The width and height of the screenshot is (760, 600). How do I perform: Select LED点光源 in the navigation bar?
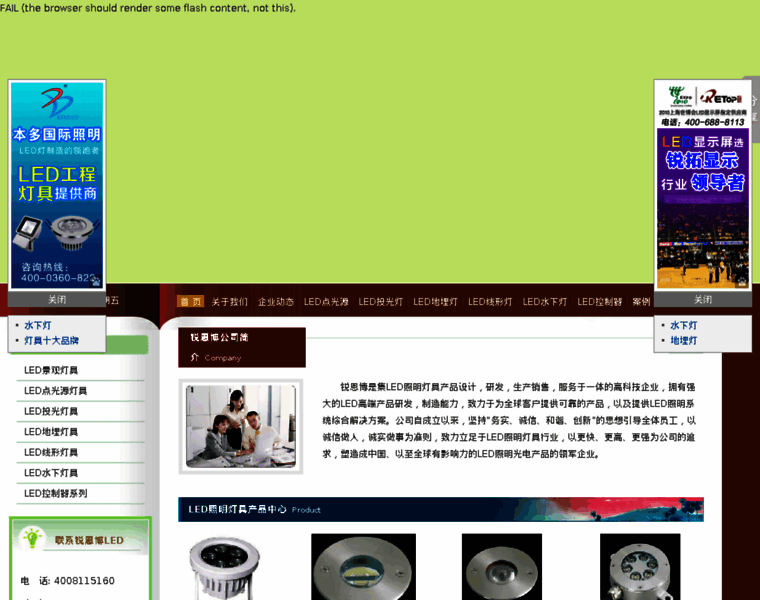[x=326, y=301]
